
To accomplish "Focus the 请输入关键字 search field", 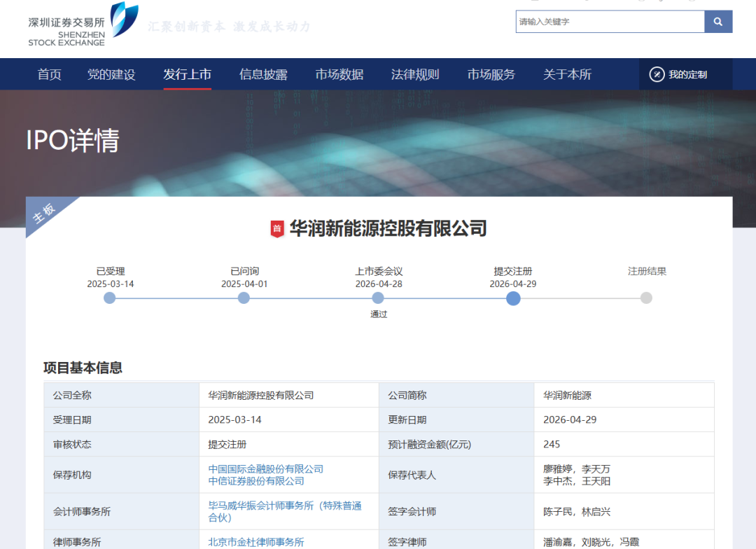I will click(610, 22).
